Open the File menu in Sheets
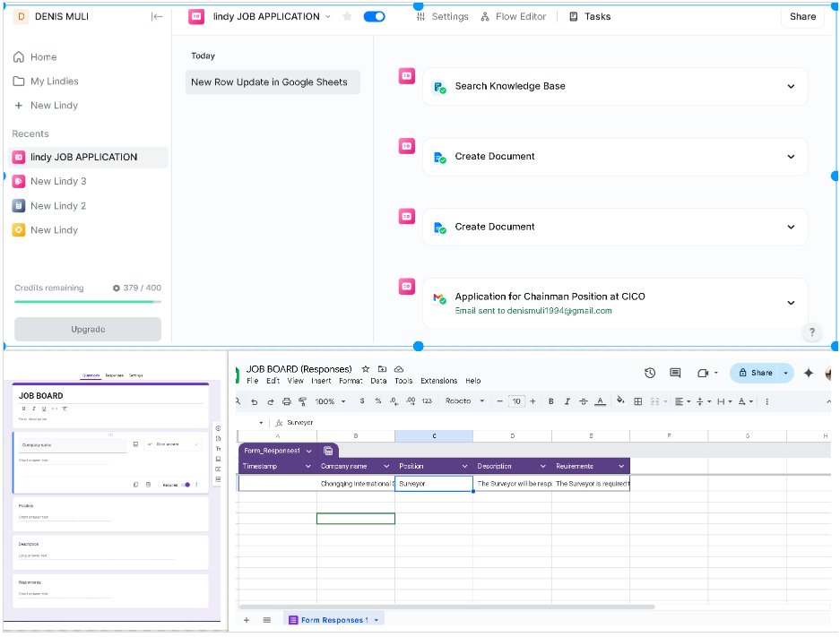The width and height of the screenshot is (840, 637). coord(252,381)
